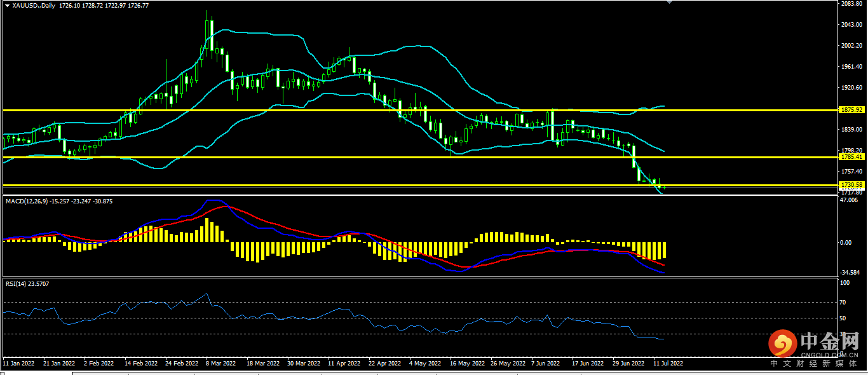Click the 8 Mar 2022 date label

[221, 364]
